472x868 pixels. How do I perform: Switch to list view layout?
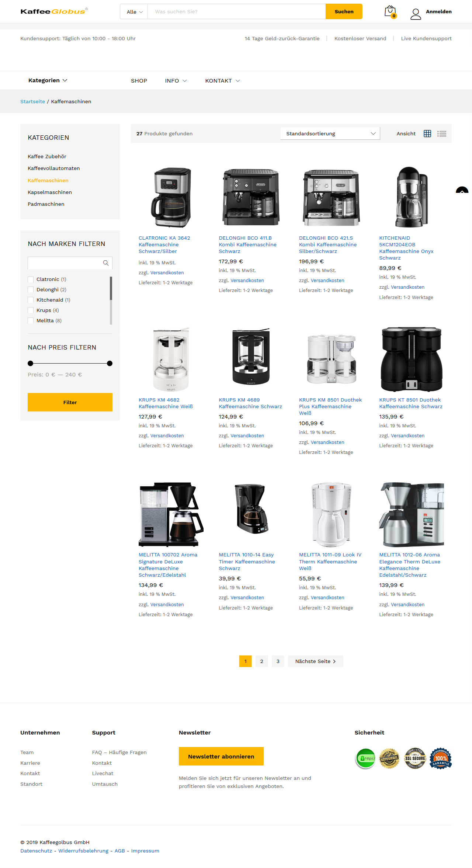tap(442, 134)
